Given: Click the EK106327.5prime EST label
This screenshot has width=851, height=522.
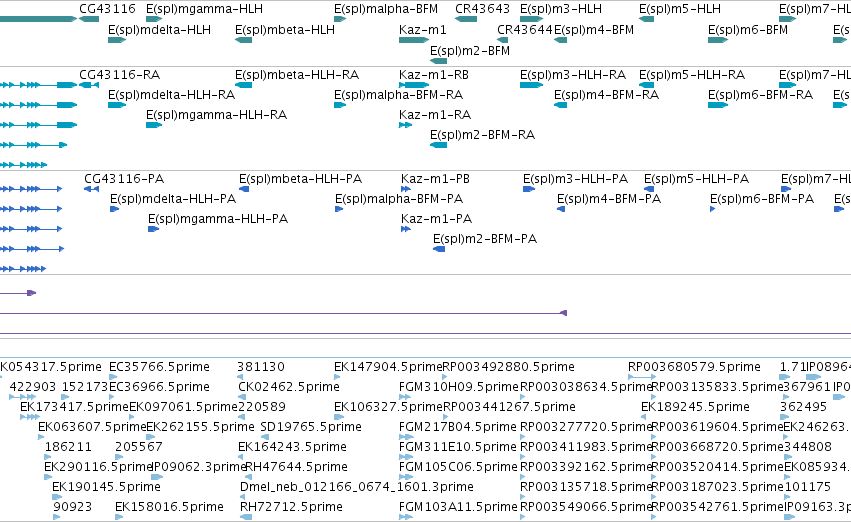Looking at the screenshot, I should click(388, 408).
